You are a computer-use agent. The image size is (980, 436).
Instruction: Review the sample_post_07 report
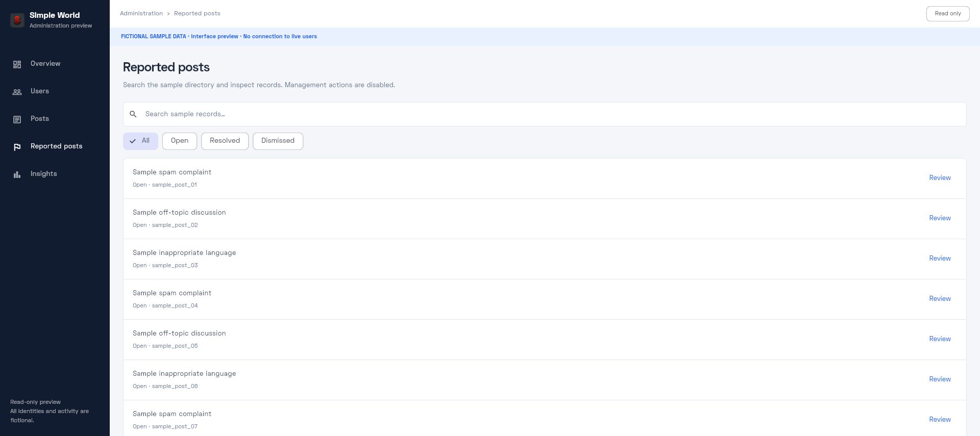(x=940, y=420)
